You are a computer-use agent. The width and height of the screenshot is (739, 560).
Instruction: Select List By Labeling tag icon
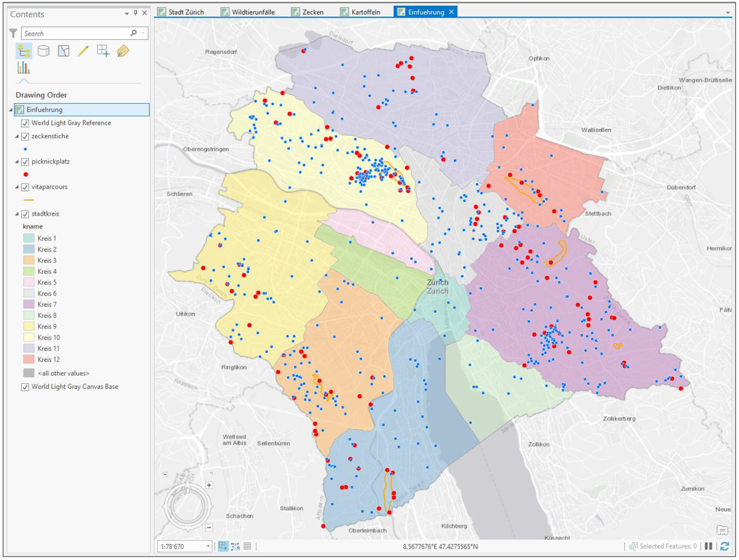click(123, 51)
